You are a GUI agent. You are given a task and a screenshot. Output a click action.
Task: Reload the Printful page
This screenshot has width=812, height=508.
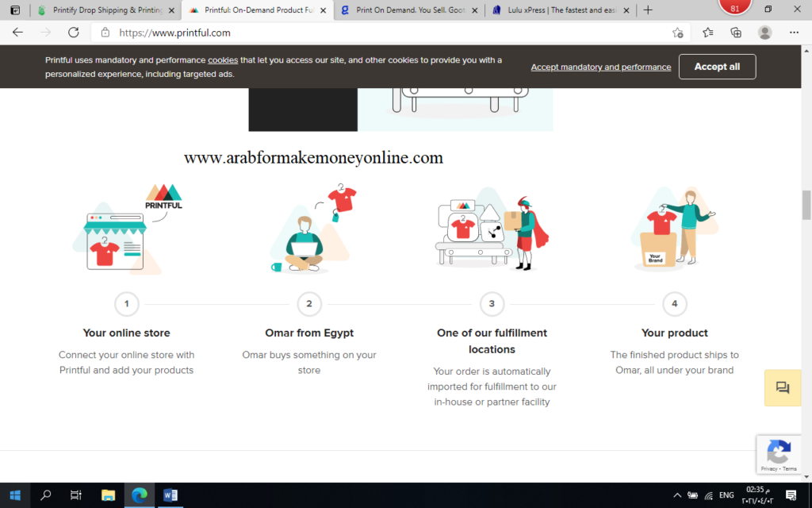pyautogui.click(x=74, y=32)
